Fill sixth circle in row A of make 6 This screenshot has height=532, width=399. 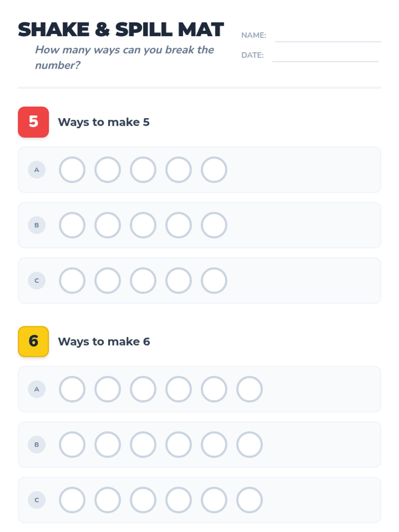[249, 389]
